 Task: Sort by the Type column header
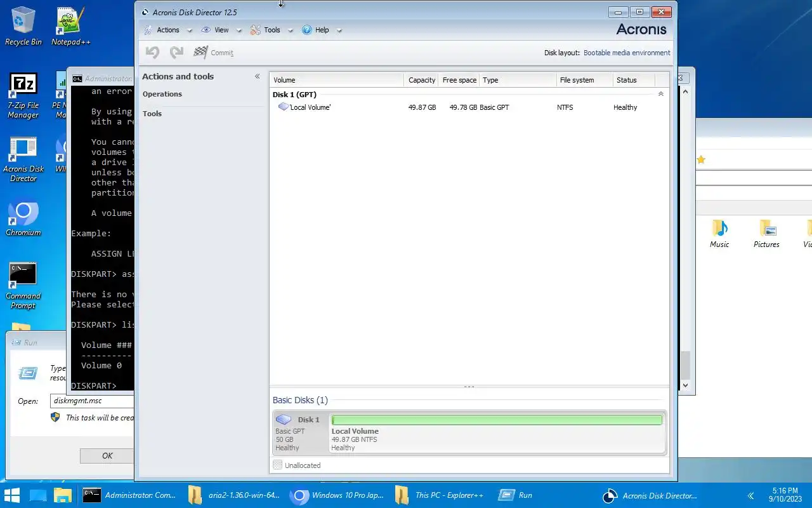pos(518,80)
